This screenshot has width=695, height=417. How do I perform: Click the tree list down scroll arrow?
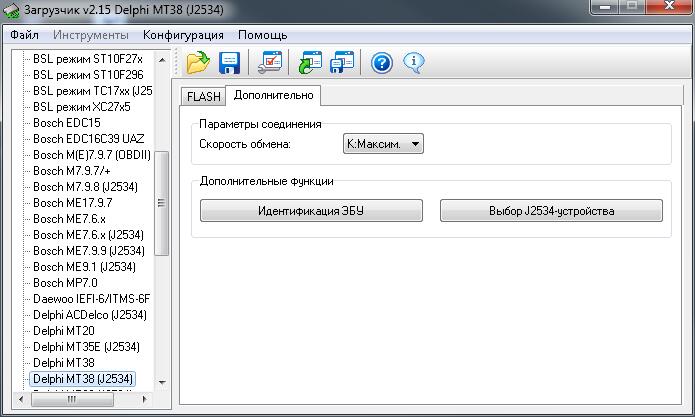coord(162,382)
